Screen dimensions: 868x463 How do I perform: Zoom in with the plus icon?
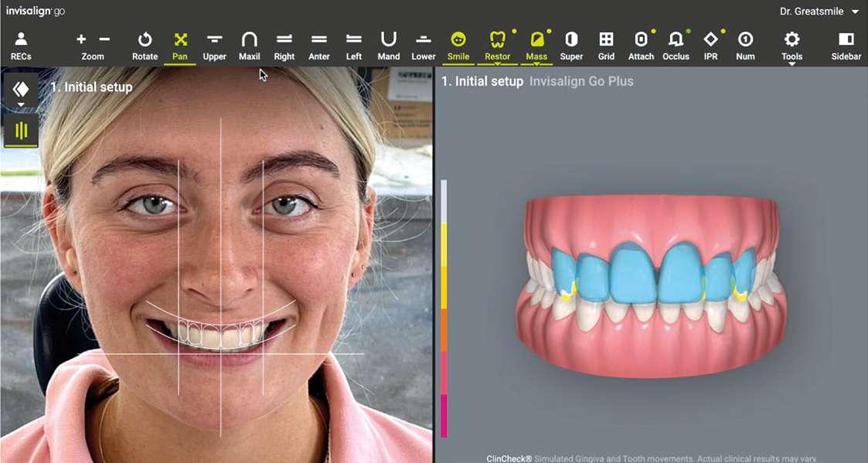81,39
